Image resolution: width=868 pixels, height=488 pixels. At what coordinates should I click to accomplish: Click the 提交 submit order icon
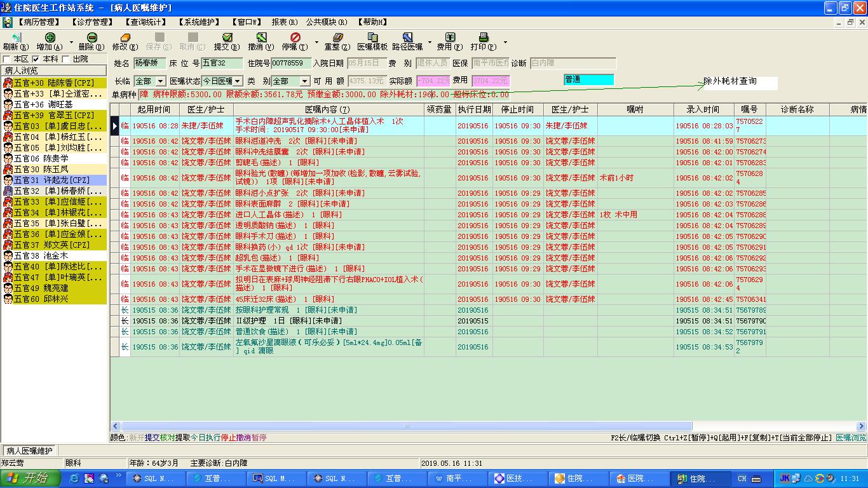(226, 37)
